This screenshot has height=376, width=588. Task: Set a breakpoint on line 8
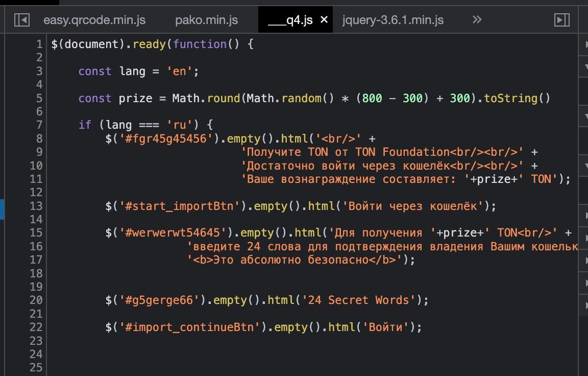pos(39,138)
